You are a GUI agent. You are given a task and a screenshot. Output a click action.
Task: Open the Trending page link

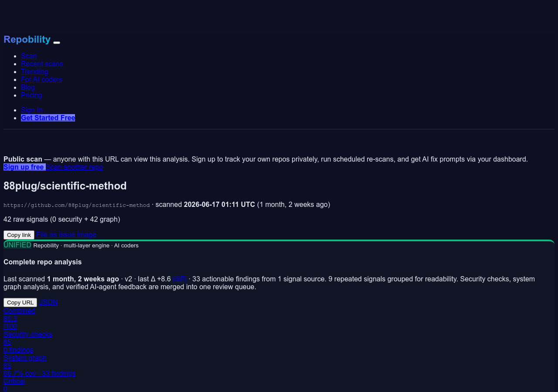click(34, 71)
